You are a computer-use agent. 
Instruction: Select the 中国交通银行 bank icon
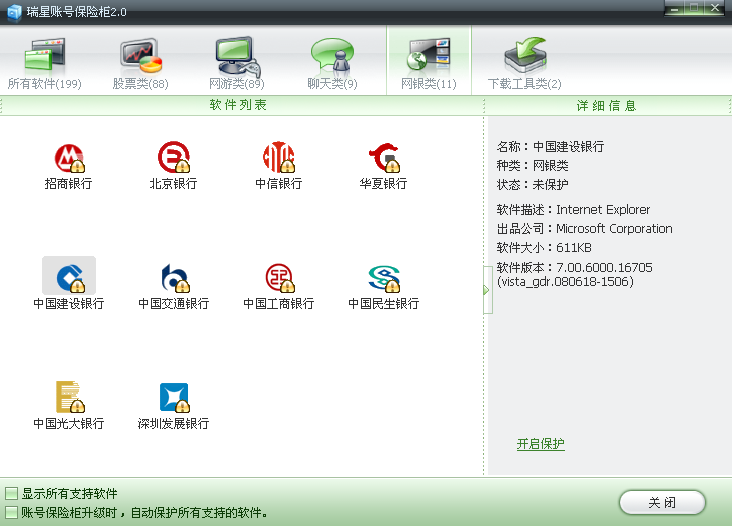(174, 278)
